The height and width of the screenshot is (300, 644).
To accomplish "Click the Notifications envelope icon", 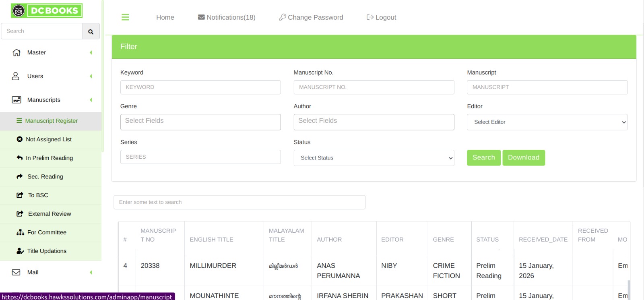I will 201,17.
